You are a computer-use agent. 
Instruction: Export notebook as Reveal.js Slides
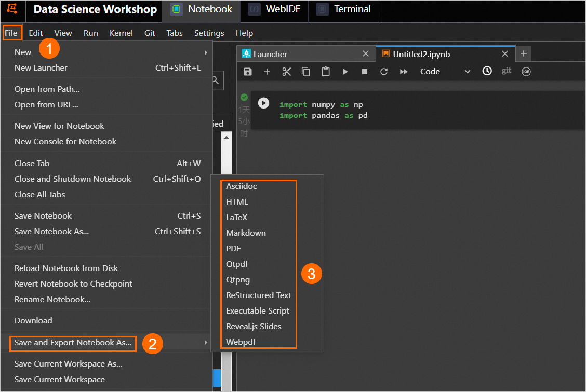click(267, 327)
